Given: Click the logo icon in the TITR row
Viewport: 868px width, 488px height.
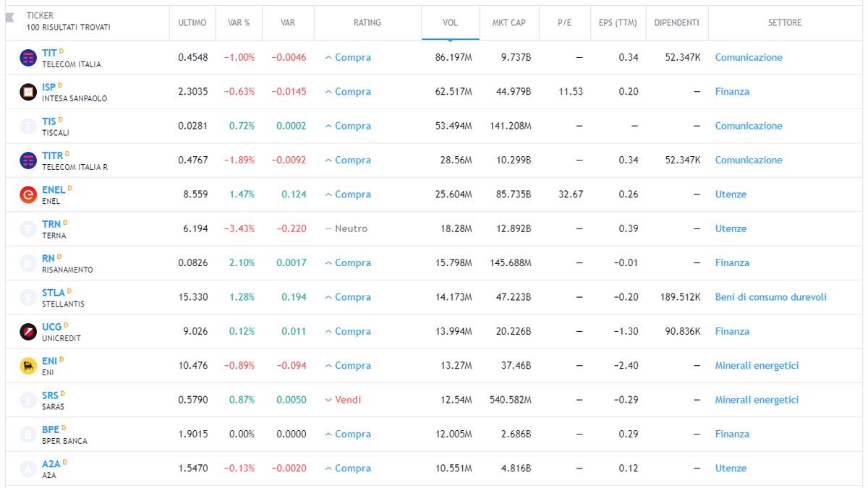Looking at the screenshot, I should coord(28,160).
